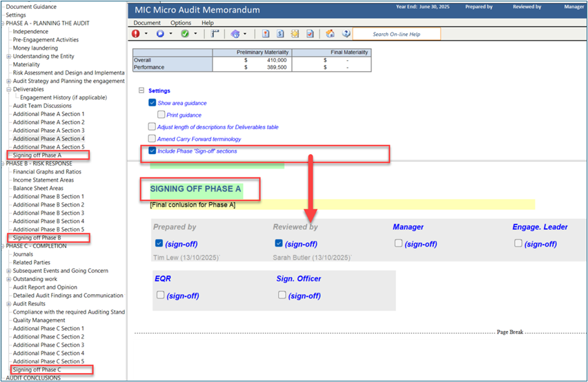The width and height of the screenshot is (588, 382).
Task: Click the red exclamation issue icon
Action: click(x=136, y=34)
